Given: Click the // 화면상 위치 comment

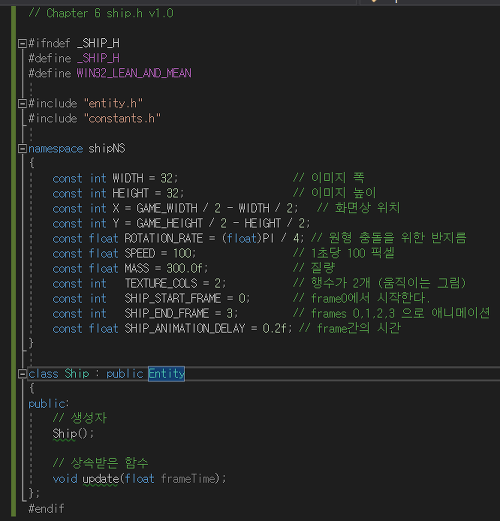Looking at the screenshot, I should coord(359,208).
